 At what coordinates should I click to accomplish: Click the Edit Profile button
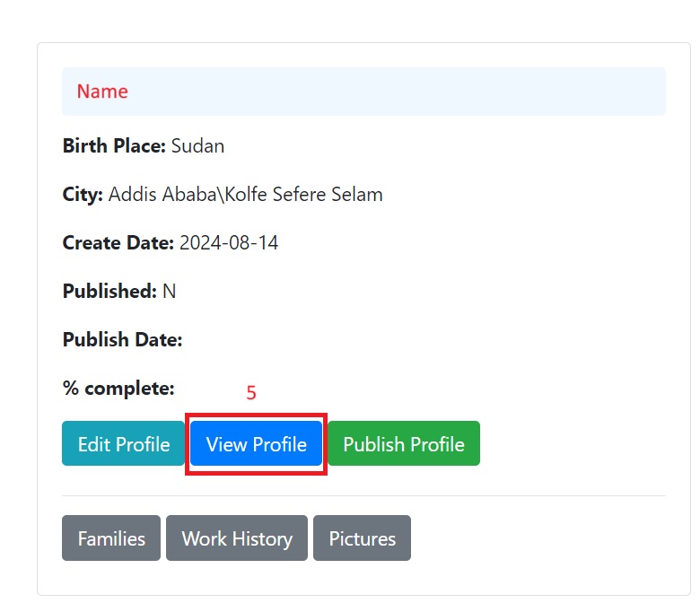124,444
